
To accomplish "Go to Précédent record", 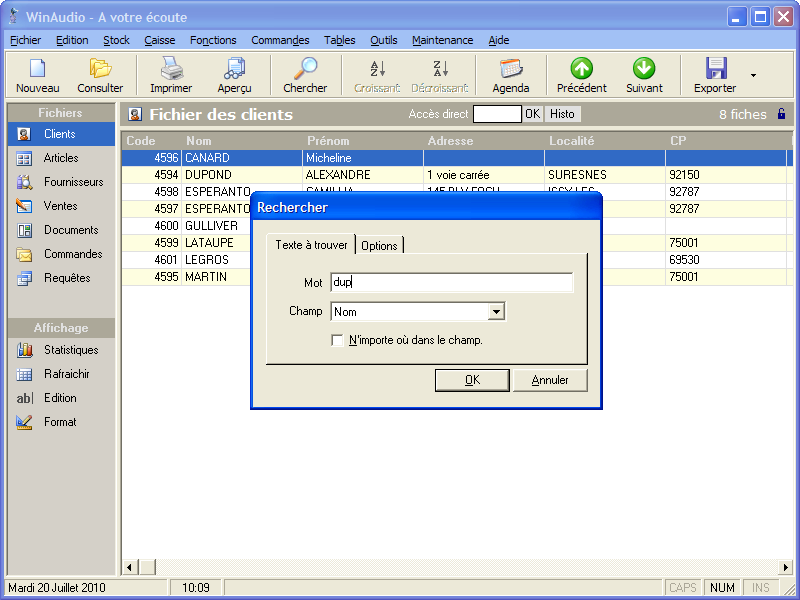I will [581, 69].
